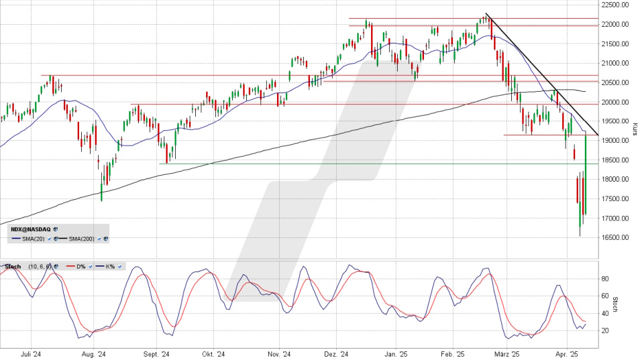
Task: Click the Jan. '25 date label
Action: 396,354
